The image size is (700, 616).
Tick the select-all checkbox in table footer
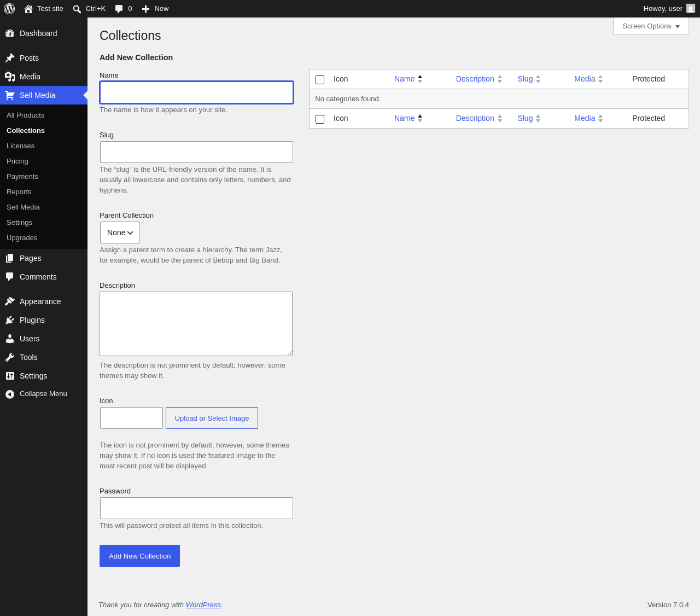[320, 119]
